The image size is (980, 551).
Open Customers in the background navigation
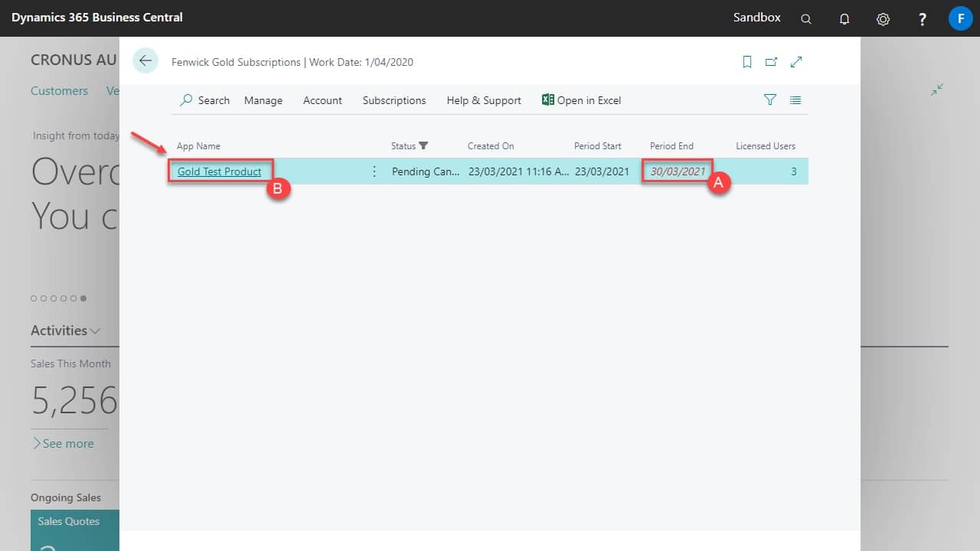59,90
